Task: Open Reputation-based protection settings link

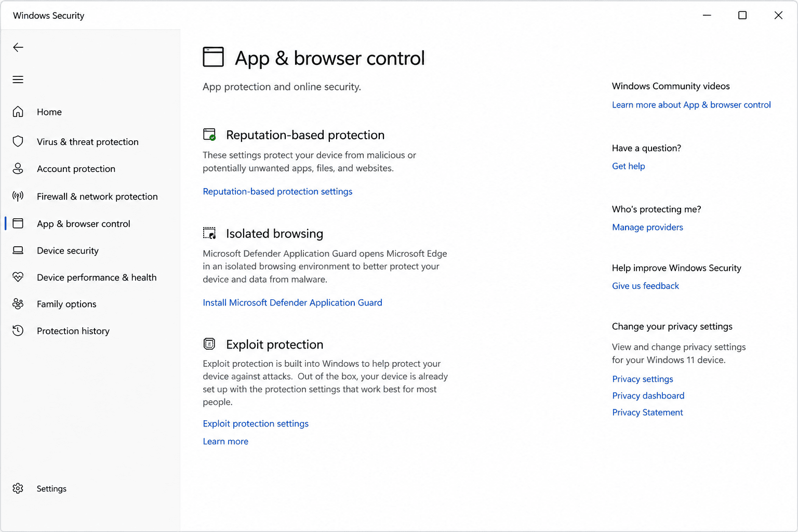Action: (x=277, y=192)
